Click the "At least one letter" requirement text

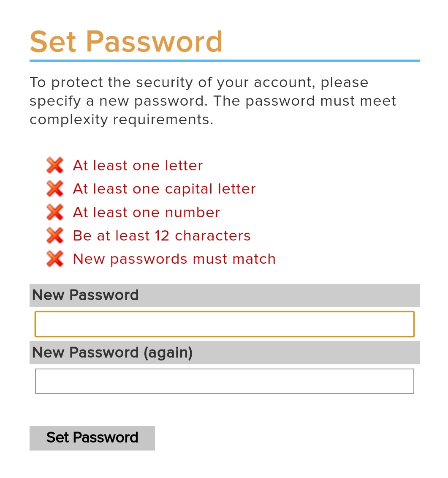coord(138,166)
